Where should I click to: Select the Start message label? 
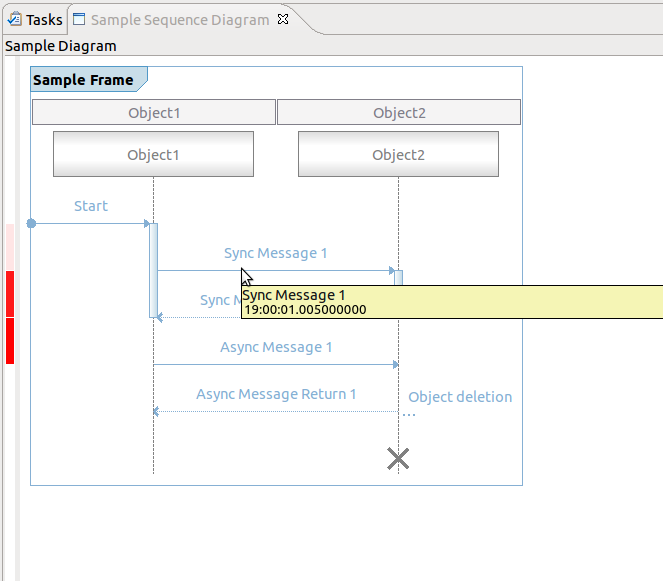coord(91,206)
